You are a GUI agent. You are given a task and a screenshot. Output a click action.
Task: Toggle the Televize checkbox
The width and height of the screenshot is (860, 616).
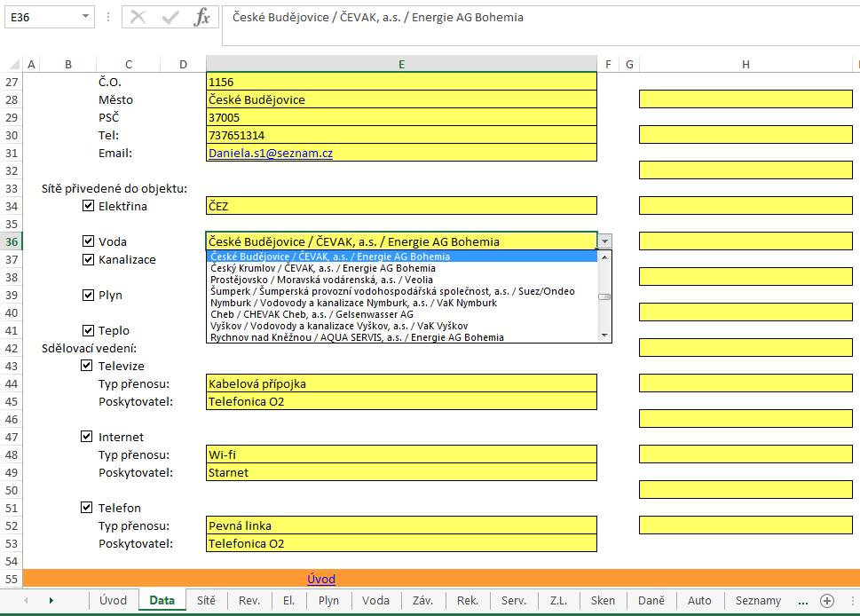coord(87,366)
